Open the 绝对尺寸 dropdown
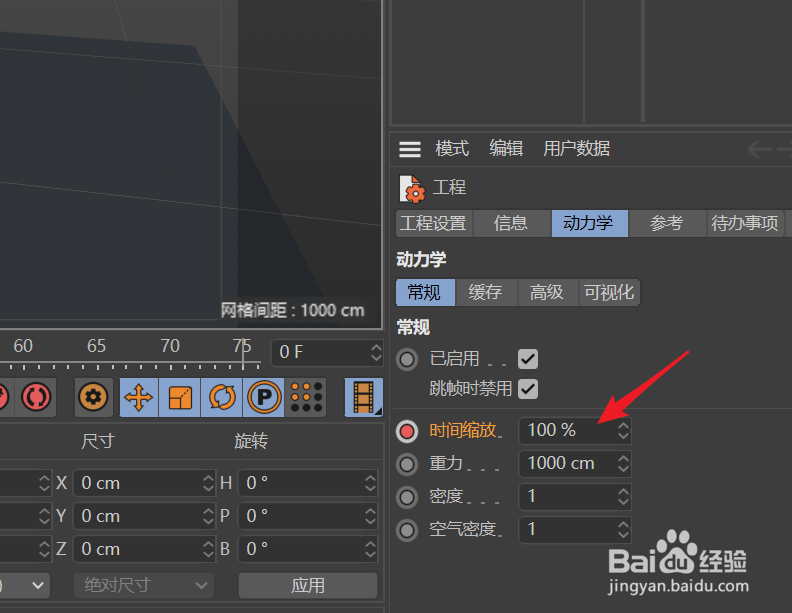 (x=144, y=585)
